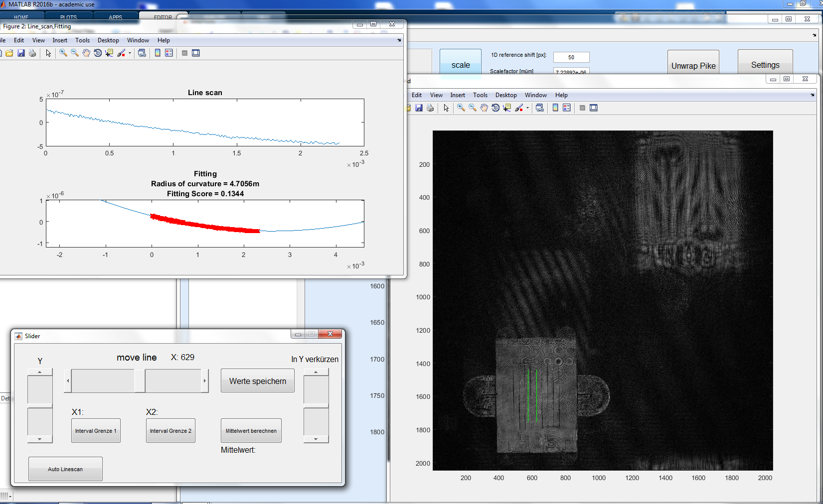Screen dimensions: 823x504
Task: Insert Colorbar in the image figure toolbar
Action: pyautogui.click(x=555, y=108)
